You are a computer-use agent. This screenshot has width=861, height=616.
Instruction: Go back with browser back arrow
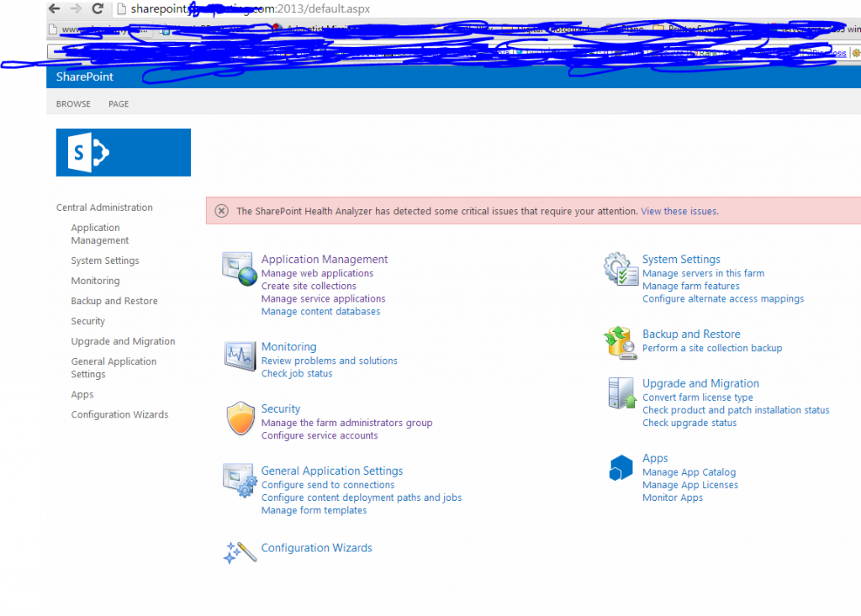pos(55,8)
